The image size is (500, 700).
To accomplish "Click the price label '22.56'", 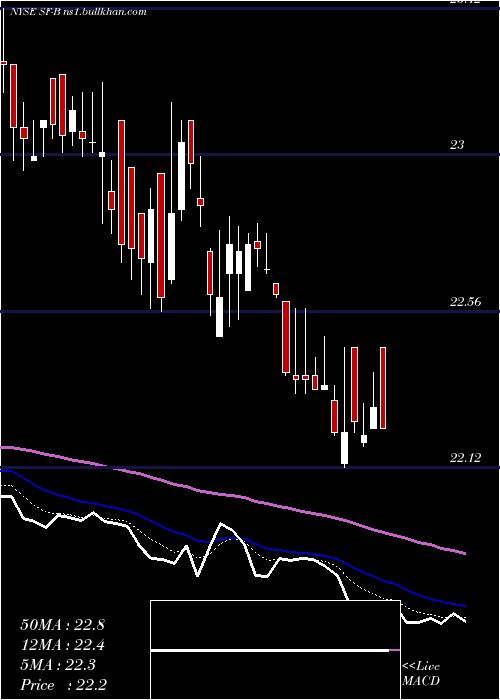I will 465,302.
